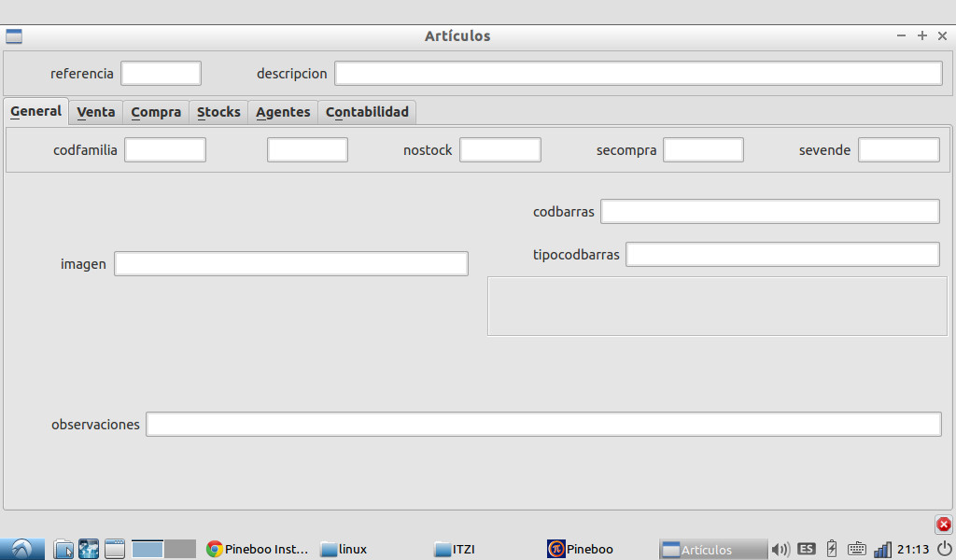Focus the codfamilia field

click(x=165, y=150)
